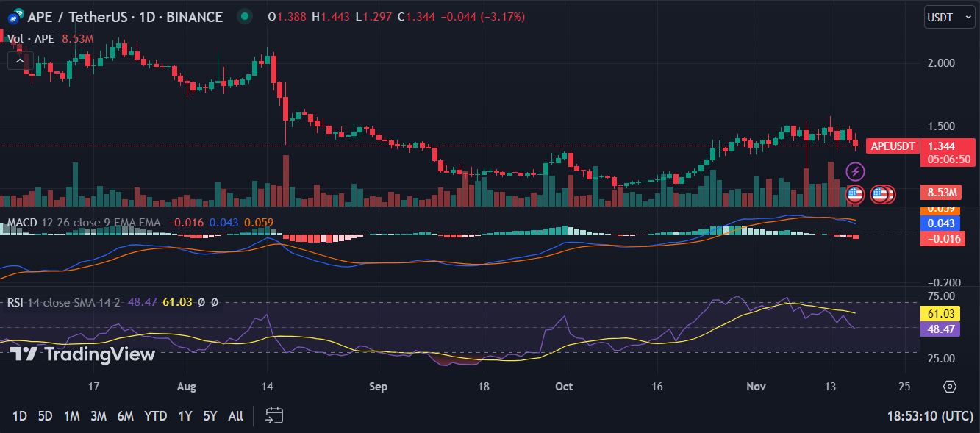The width and height of the screenshot is (980, 433).
Task: Select the All time range
Action: pyautogui.click(x=235, y=416)
